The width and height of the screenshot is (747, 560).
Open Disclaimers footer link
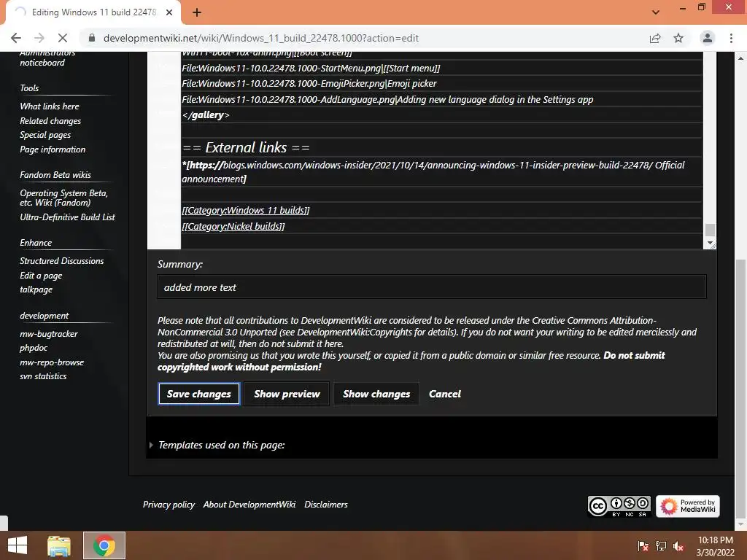tap(326, 505)
